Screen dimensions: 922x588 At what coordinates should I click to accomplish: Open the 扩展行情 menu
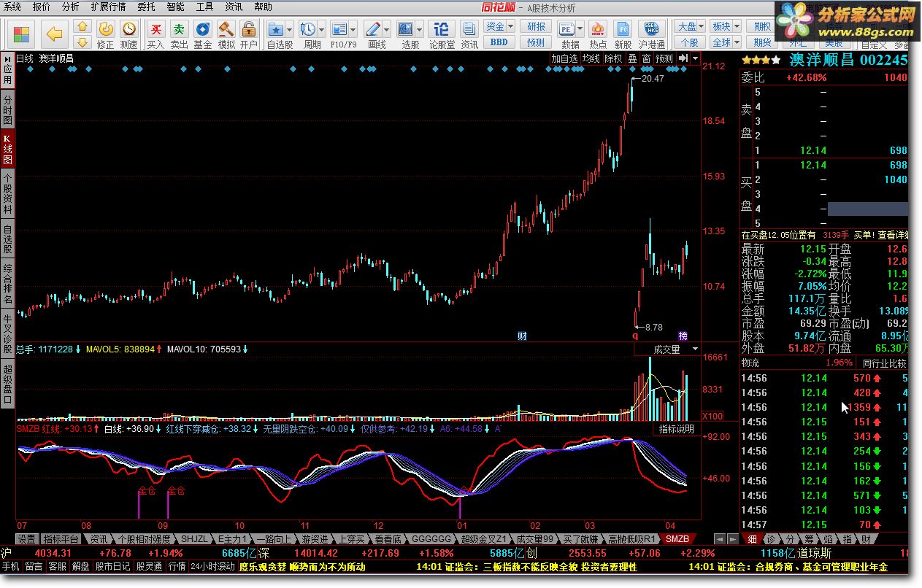tap(108, 7)
